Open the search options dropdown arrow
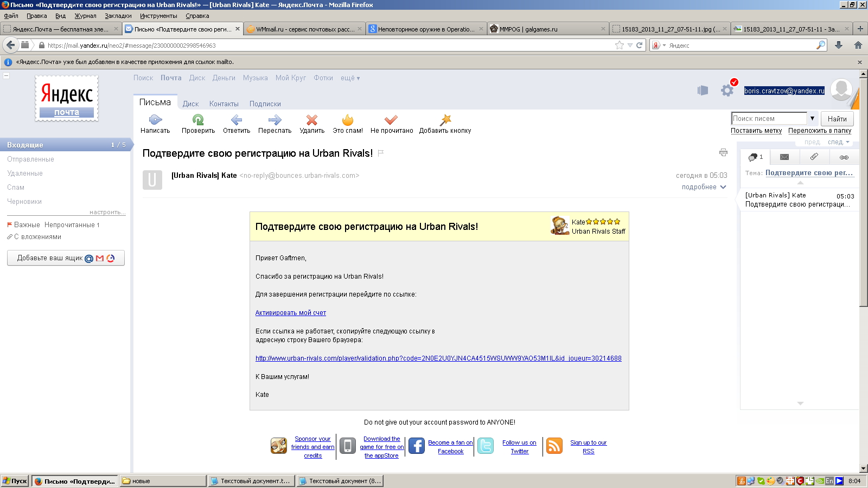 [812, 118]
